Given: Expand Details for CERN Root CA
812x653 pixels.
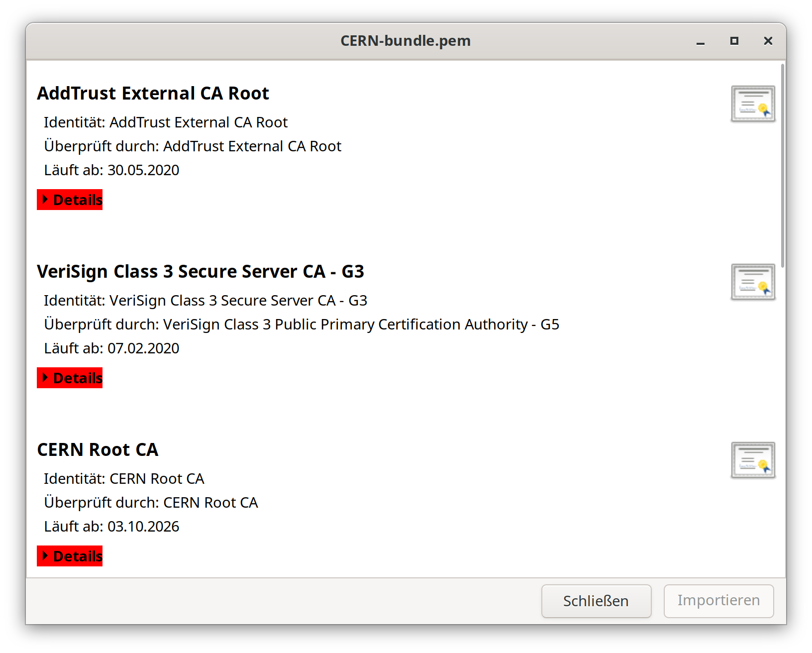Looking at the screenshot, I should [73, 556].
